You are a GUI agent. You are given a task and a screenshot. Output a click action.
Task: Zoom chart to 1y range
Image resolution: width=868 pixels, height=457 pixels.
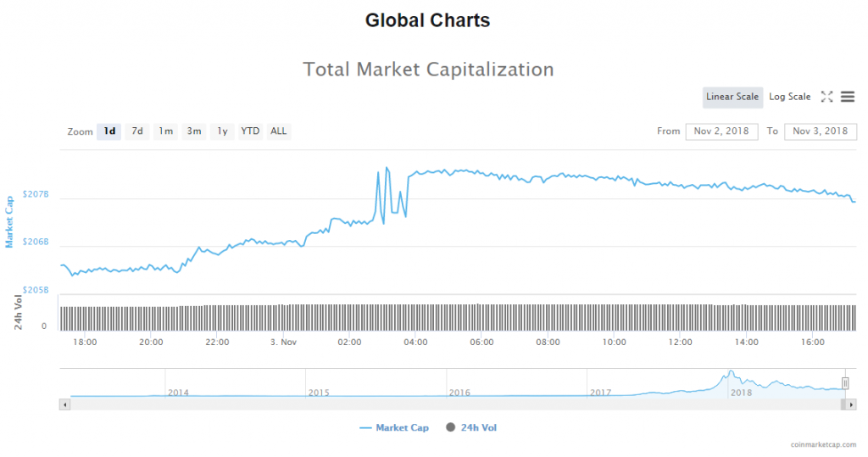coord(222,131)
